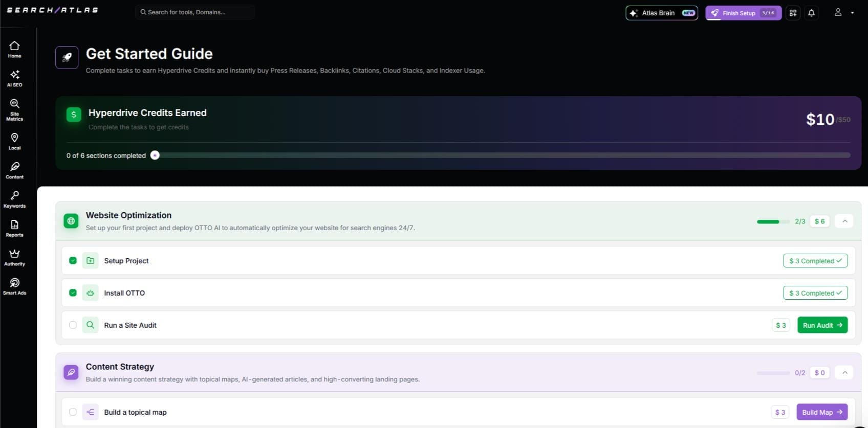Open the apps grid icon
This screenshot has height=428, width=868.
tap(793, 13)
